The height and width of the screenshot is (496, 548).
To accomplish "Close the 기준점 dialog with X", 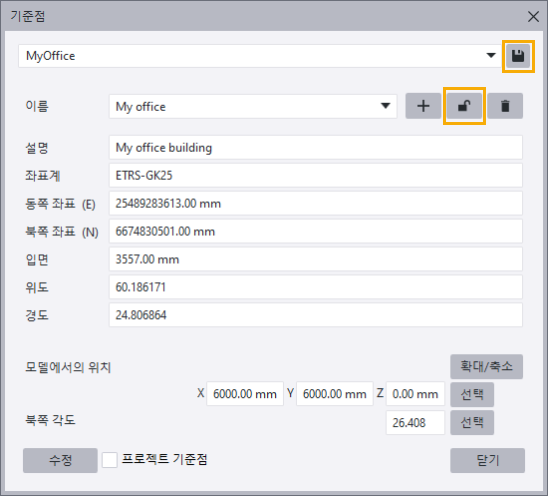I will [x=533, y=16].
